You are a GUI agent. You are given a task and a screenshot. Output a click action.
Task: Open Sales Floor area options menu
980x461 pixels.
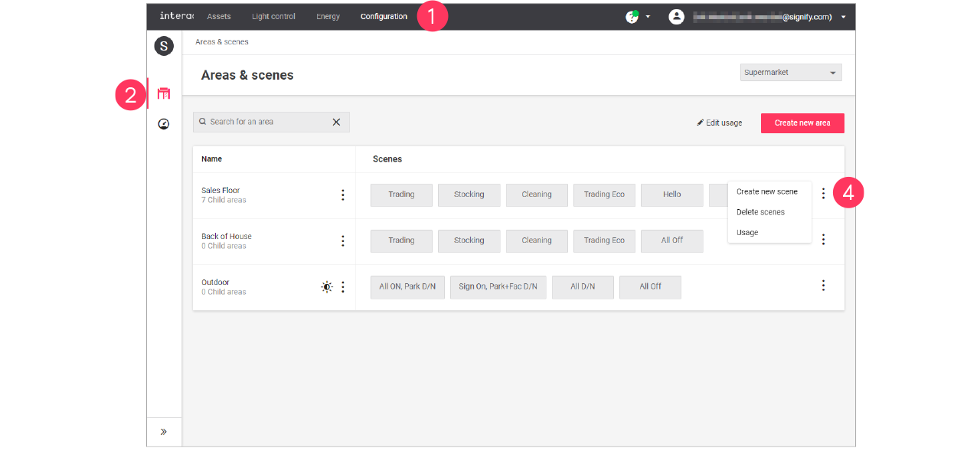[x=343, y=195]
